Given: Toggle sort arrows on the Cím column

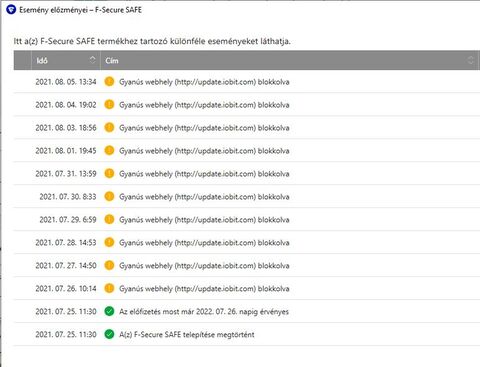Looking at the screenshot, I should [471, 60].
